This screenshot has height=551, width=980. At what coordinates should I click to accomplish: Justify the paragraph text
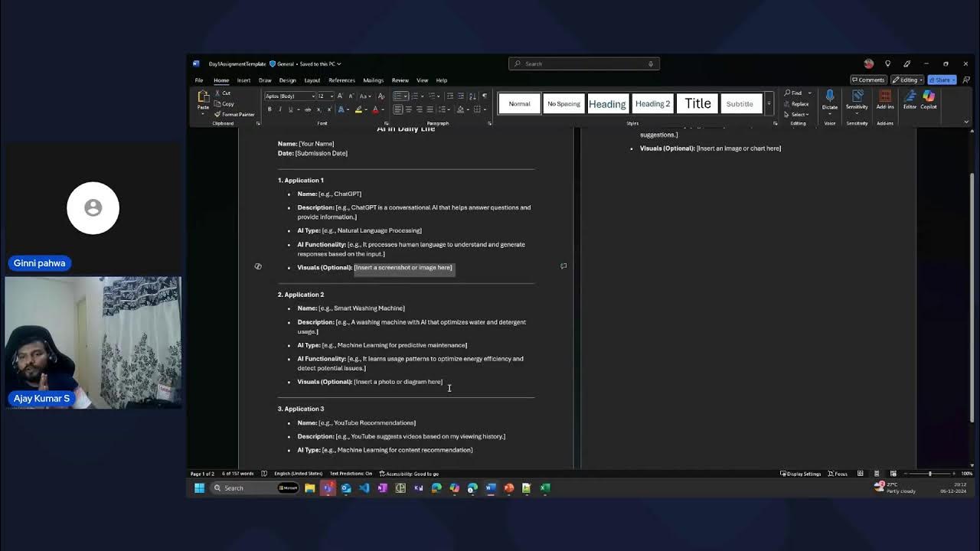430,109
